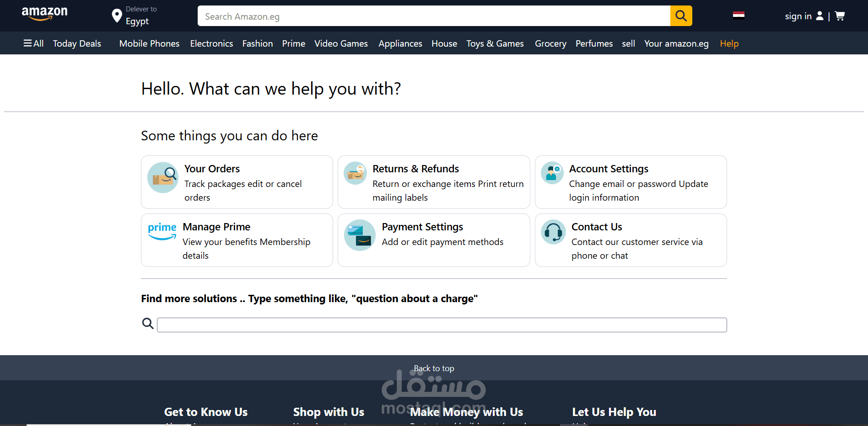Click the Your Orders package icon
The image size is (868, 426).
coord(163,178)
